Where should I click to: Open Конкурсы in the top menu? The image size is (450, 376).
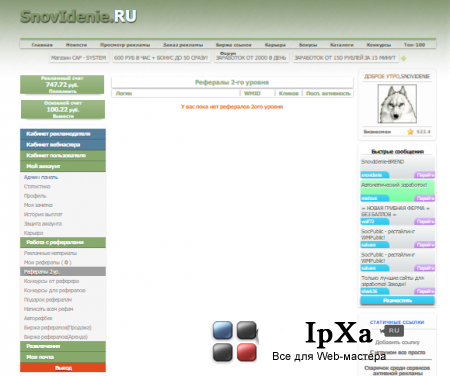point(379,45)
